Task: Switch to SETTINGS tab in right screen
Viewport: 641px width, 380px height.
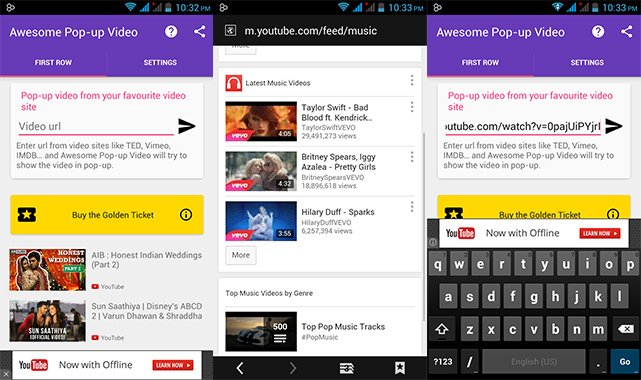Action: click(587, 63)
